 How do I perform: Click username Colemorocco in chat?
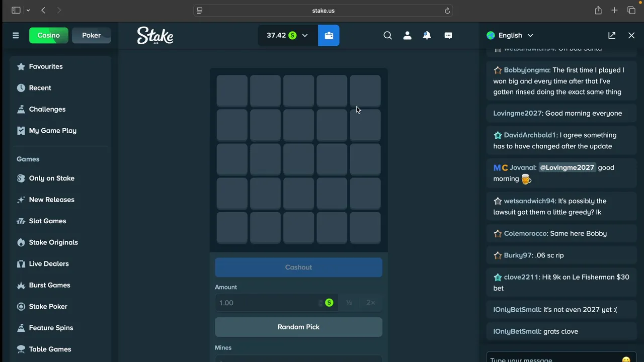point(525,234)
